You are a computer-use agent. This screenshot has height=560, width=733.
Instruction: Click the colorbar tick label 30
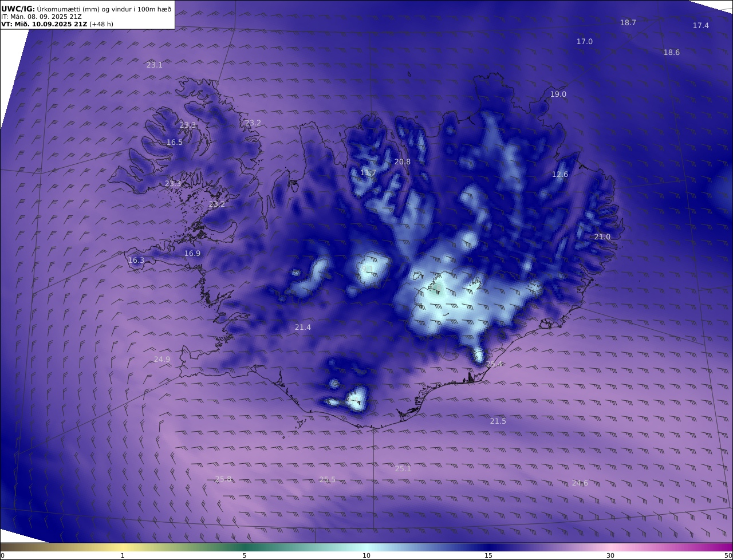coord(610,555)
